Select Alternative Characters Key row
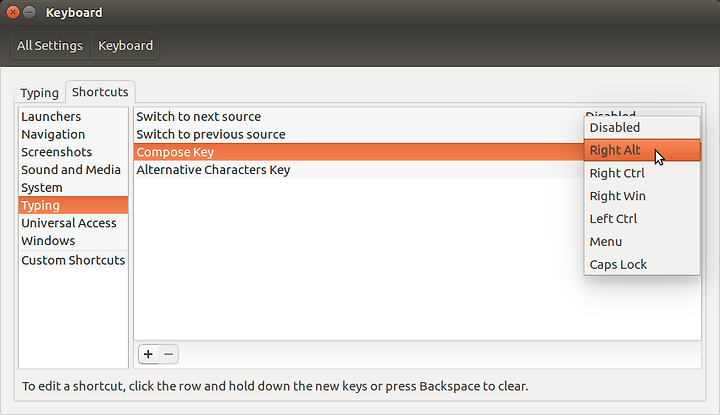This screenshot has height=415, width=720. click(x=358, y=170)
